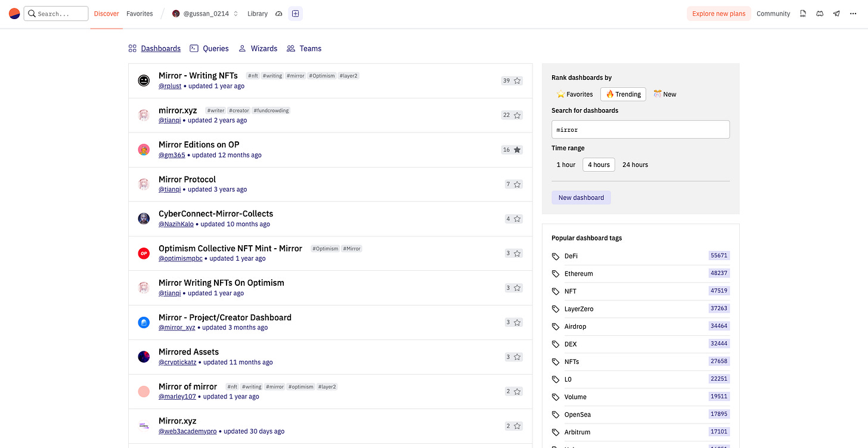This screenshot has height=448, width=868.
Task: Open the @cryptickatz author link
Action: pos(178,362)
